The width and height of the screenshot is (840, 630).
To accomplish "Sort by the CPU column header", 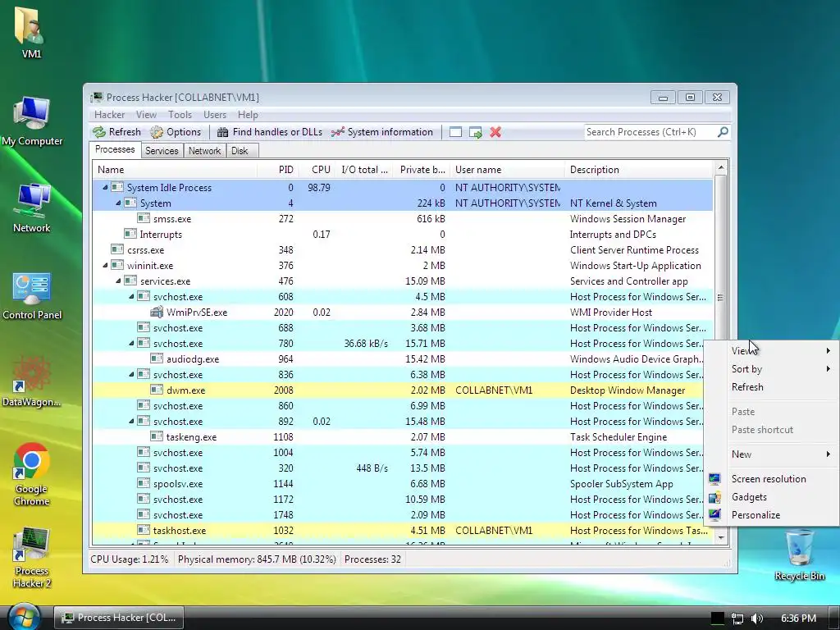I will point(317,170).
